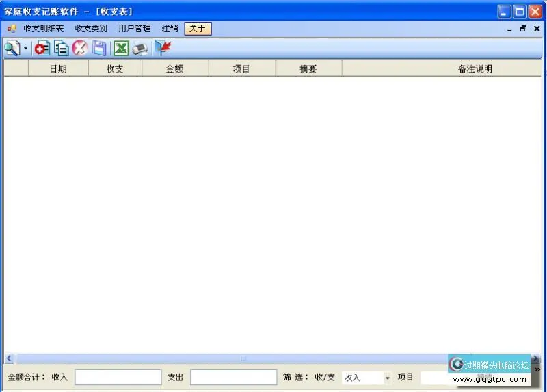Restore the inner 收支表 child window
This screenshot has width=547, height=392.
click(x=523, y=29)
